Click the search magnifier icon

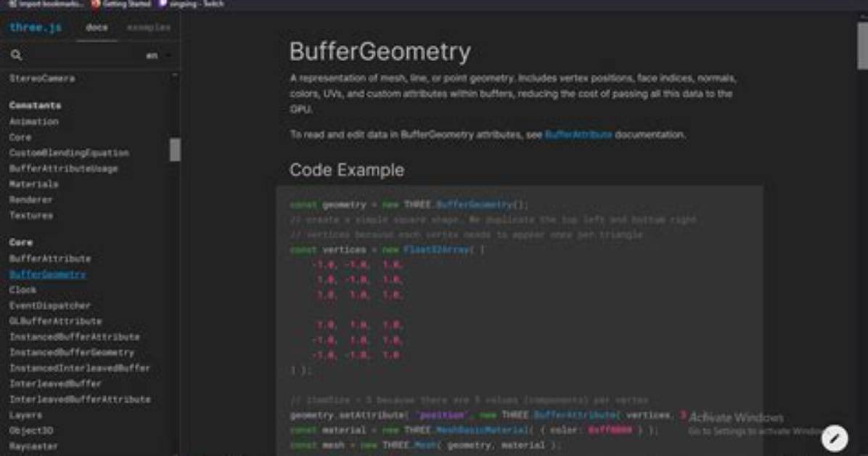(x=16, y=55)
